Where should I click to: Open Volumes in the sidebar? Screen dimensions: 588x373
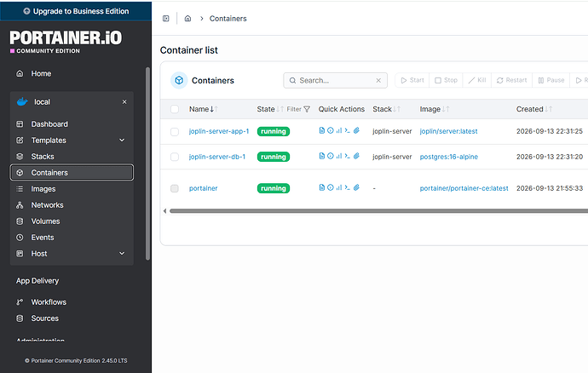pyautogui.click(x=72, y=221)
